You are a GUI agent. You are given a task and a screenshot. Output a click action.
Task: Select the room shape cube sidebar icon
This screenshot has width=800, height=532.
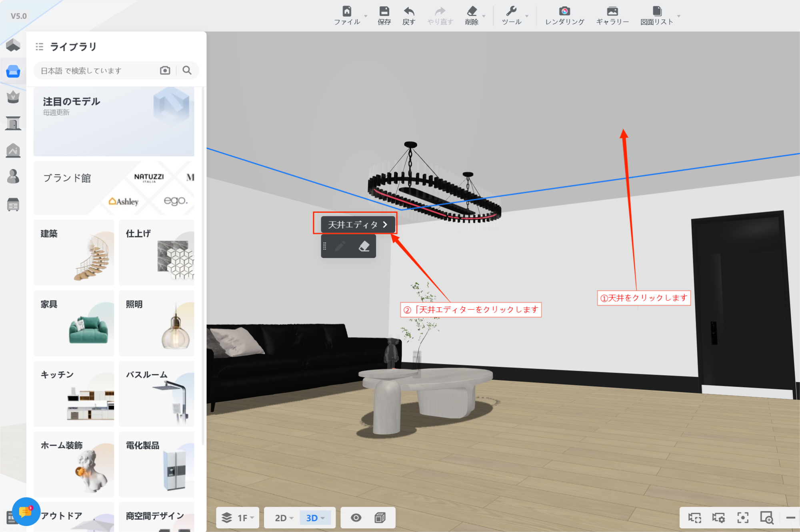pyautogui.click(x=13, y=45)
